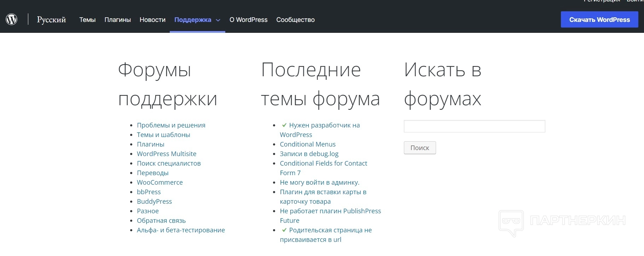Viewport: 644px width, 256px height.
Task: Open the Альфа- и бета-тестирование forum
Action: [x=181, y=230]
